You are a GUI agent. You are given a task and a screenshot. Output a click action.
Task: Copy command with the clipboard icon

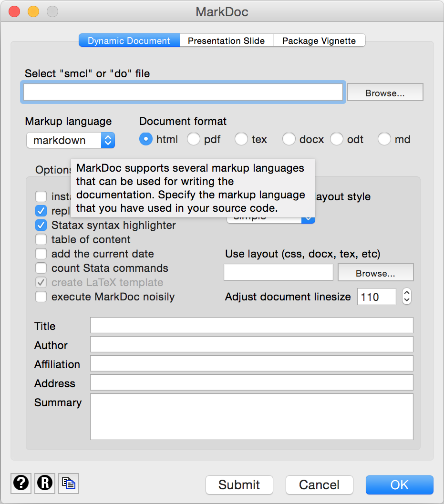point(69,483)
